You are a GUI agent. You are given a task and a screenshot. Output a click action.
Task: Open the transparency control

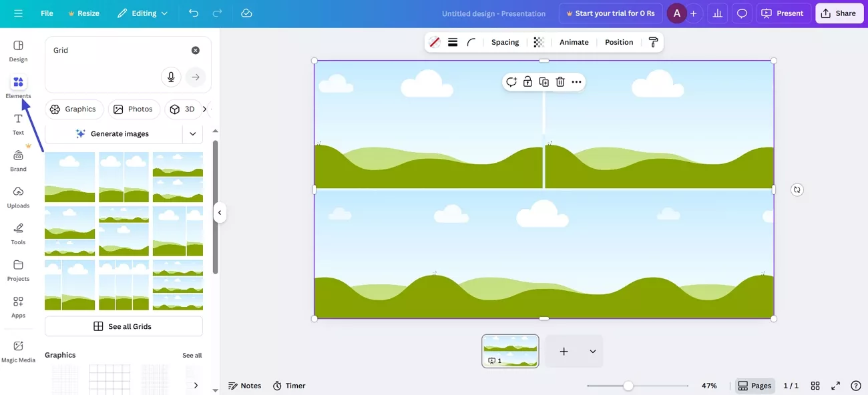538,41
